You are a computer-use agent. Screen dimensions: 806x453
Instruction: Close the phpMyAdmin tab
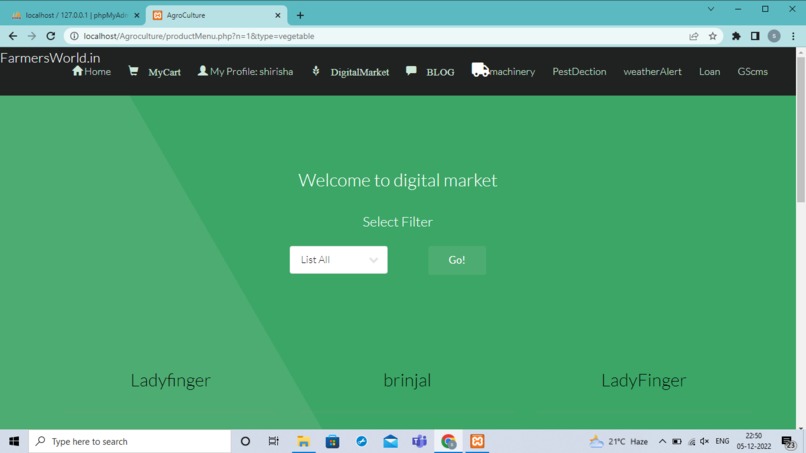pos(137,15)
